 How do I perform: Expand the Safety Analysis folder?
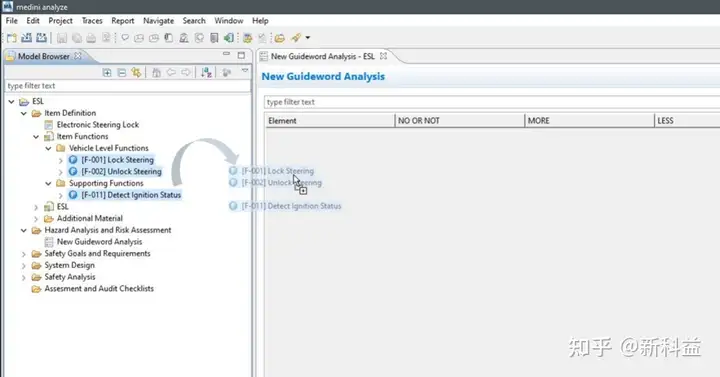click(24, 277)
